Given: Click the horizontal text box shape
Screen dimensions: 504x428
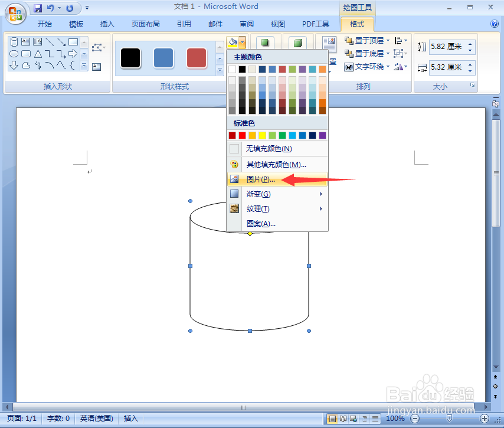Looking at the screenshot, I should 26,42.
